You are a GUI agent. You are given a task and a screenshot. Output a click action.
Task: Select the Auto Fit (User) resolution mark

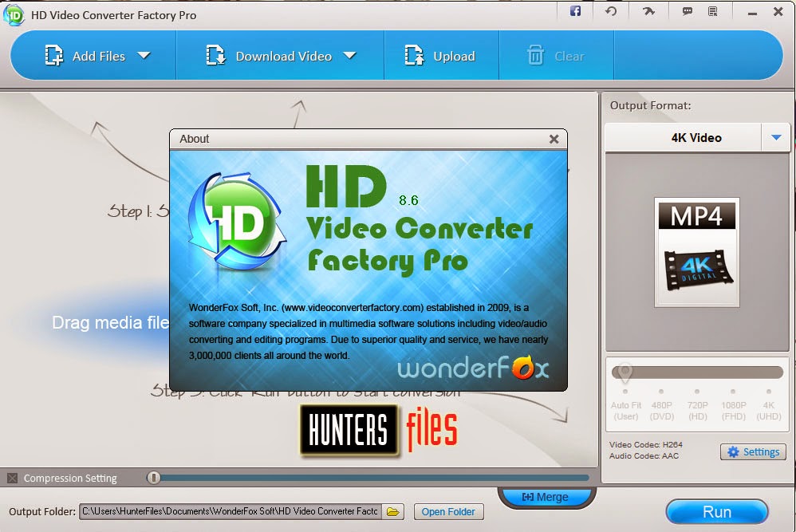coord(625,406)
